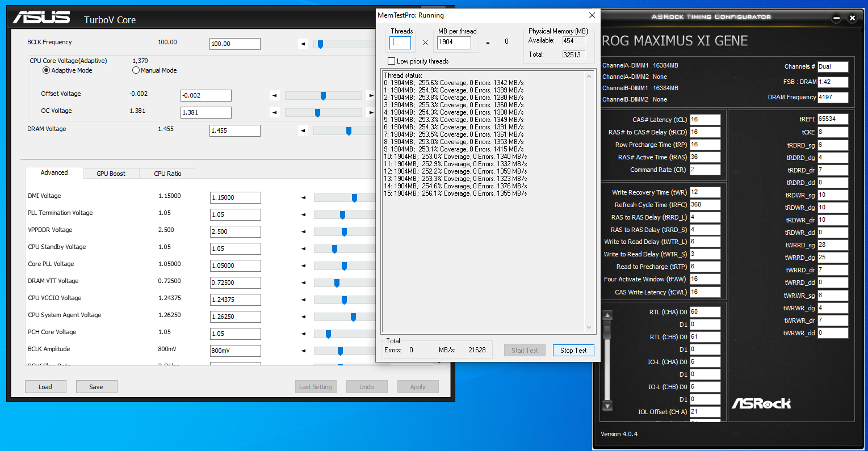This screenshot has height=451, width=868.
Task: Click the FSB : DRAM ratio field
Action: [x=833, y=82]
